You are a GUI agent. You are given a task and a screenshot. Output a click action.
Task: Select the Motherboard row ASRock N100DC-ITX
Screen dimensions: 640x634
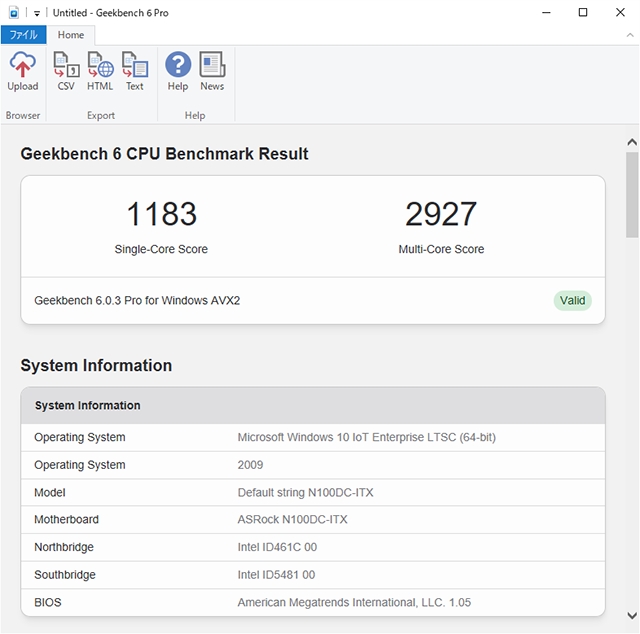click(x=292, y=519)
